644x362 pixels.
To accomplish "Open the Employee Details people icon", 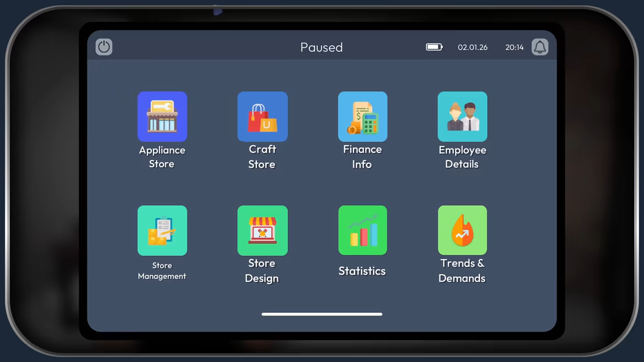I will coord(462,117).
